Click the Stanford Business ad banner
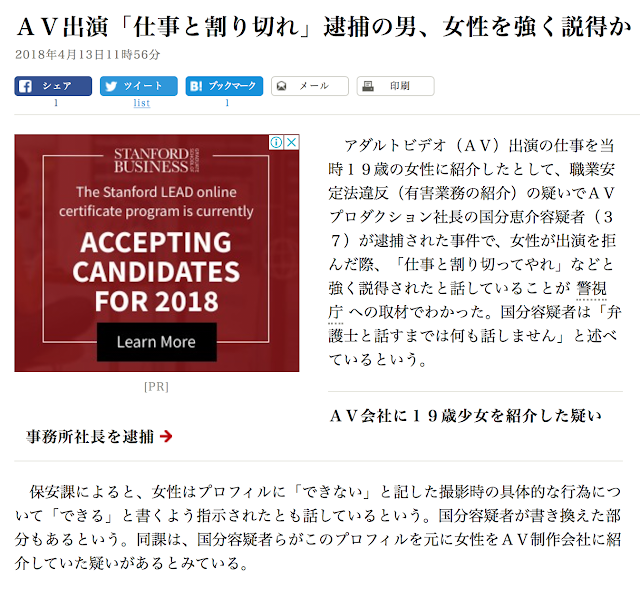The width and height of the screenshot is (640, 589). pyautogui.click(x=157, y=253)
